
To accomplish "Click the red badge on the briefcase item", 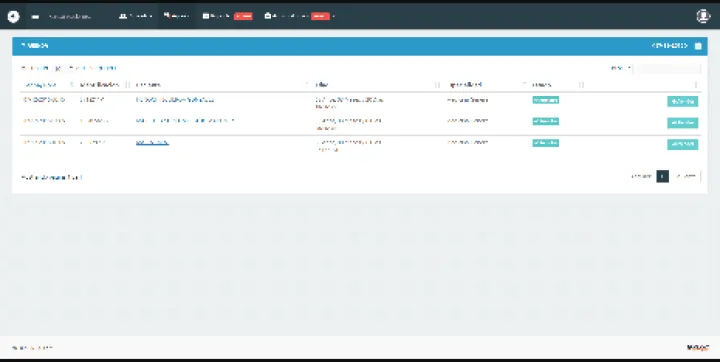I will pyautogui.click(x=320, y=16).
